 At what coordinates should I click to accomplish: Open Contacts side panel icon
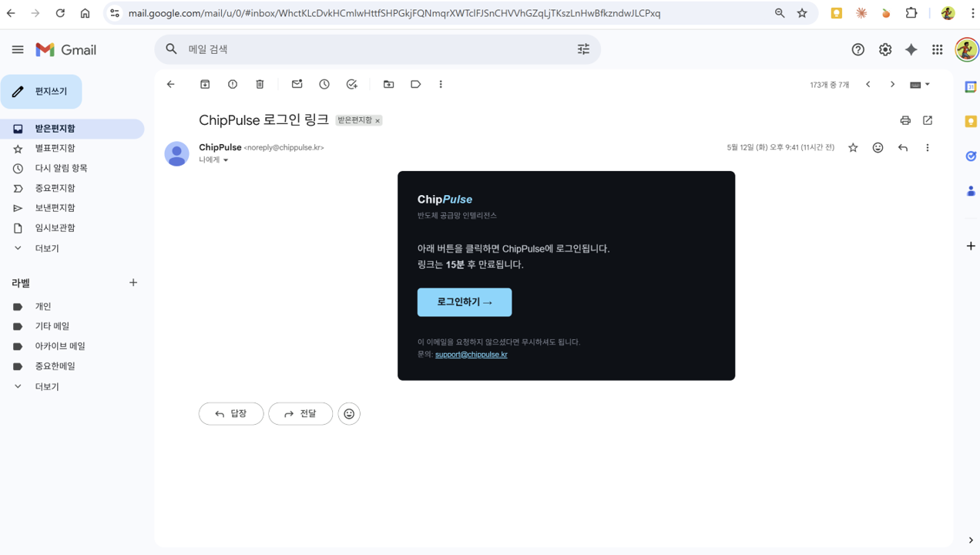pos(971,191)
